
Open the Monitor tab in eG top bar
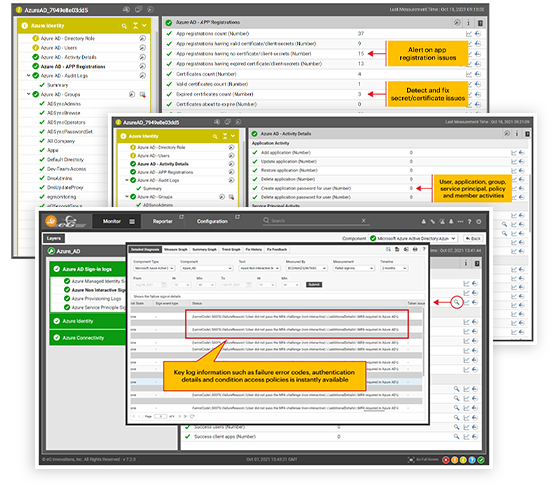pos(112,221)
